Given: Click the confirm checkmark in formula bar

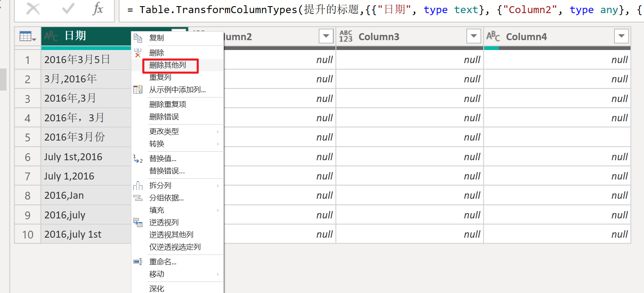Looking at the screenshot, I should click(68, 9).
